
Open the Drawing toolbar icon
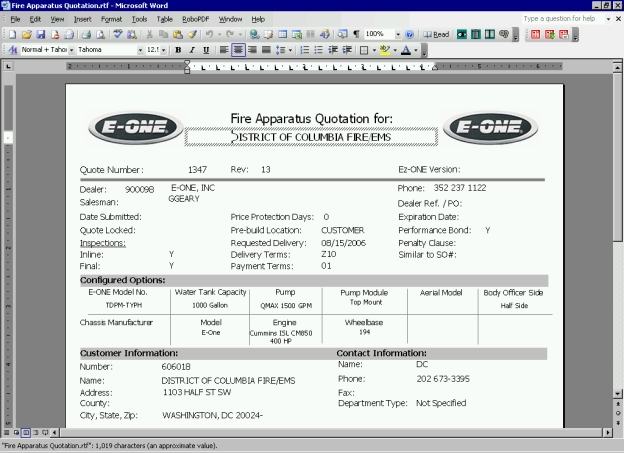tap(325, 35)
